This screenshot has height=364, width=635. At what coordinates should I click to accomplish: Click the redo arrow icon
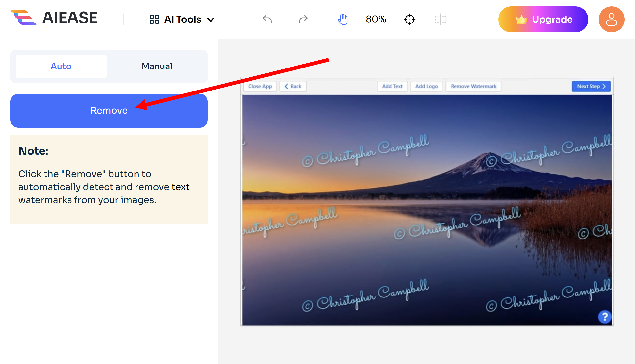coord(303,19)
